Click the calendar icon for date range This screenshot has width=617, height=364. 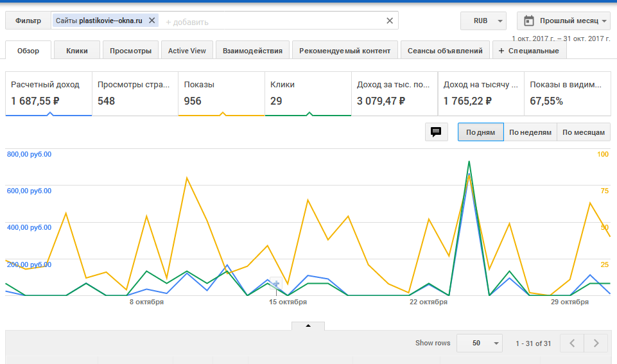click(x=529, y=21)
